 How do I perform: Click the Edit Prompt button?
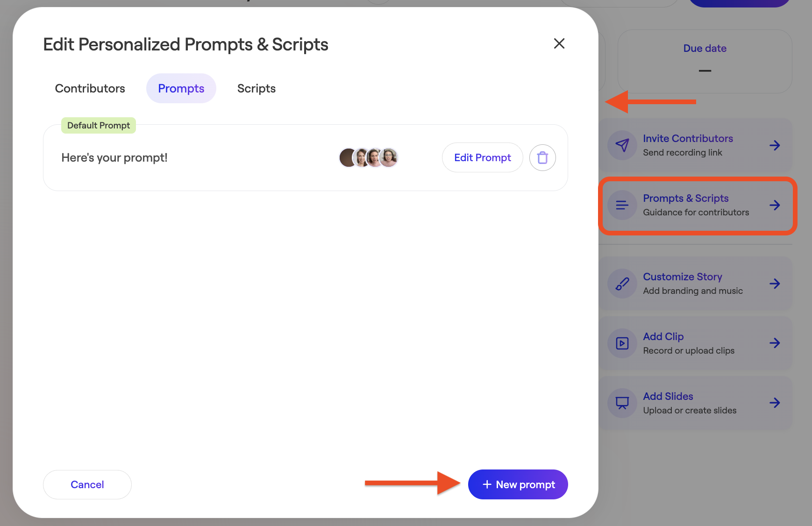pos(483,158)
